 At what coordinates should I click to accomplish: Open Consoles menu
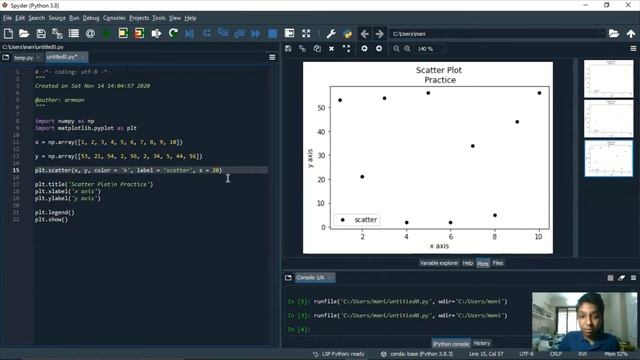pos(114,18)
